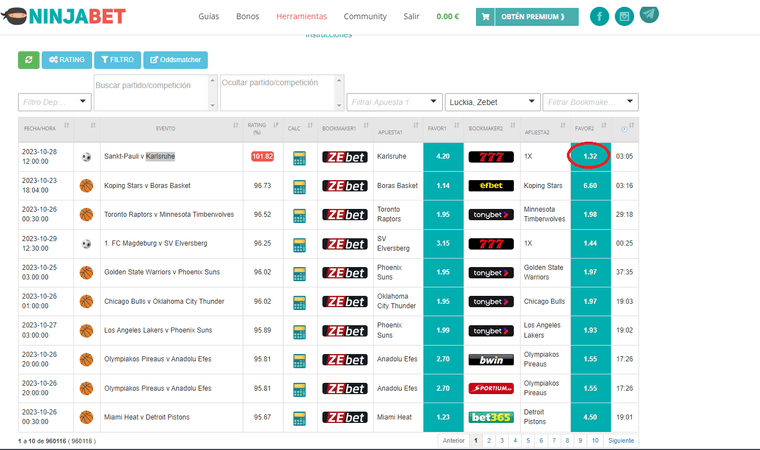Focus the Buscar partido/competición field
This screenshot has height=450, width=760.
coord(155,92)
